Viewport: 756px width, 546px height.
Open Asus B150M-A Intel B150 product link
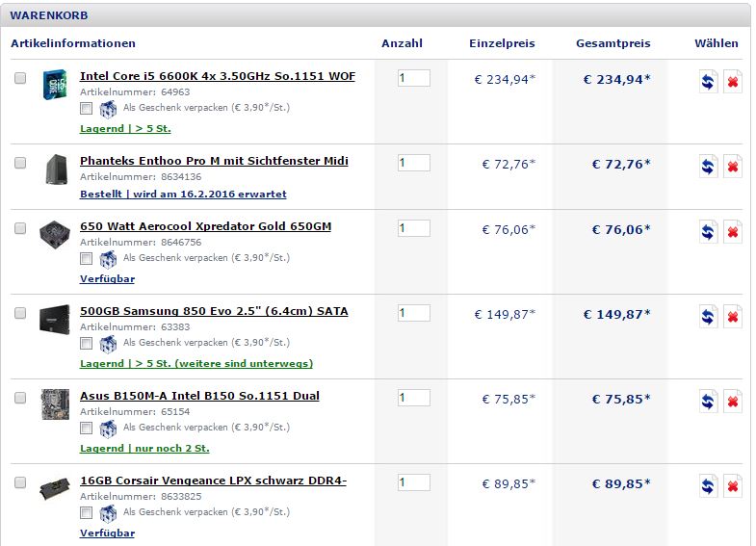(x=199, y=396)
